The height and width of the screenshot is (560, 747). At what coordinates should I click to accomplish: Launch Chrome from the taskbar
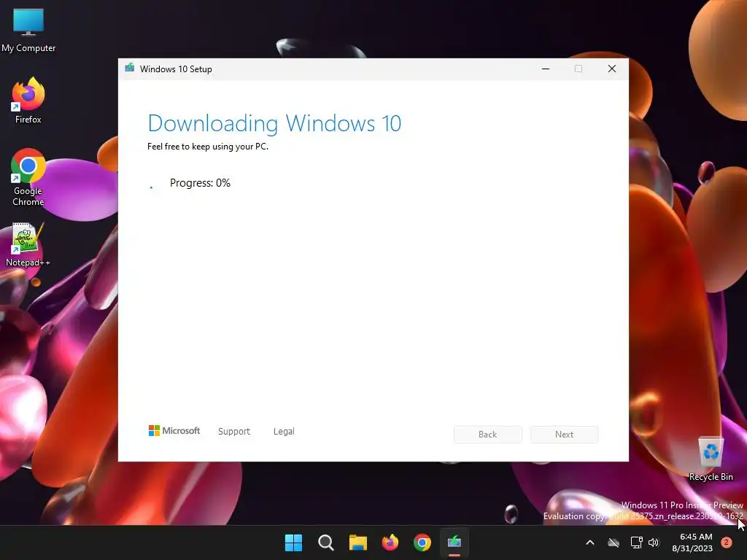point(422,542)
